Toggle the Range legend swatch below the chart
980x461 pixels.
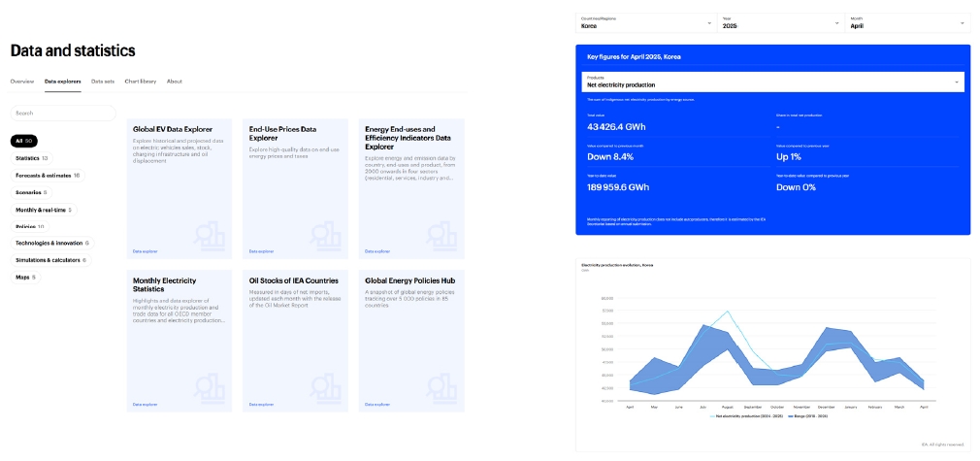coord(791,416)
